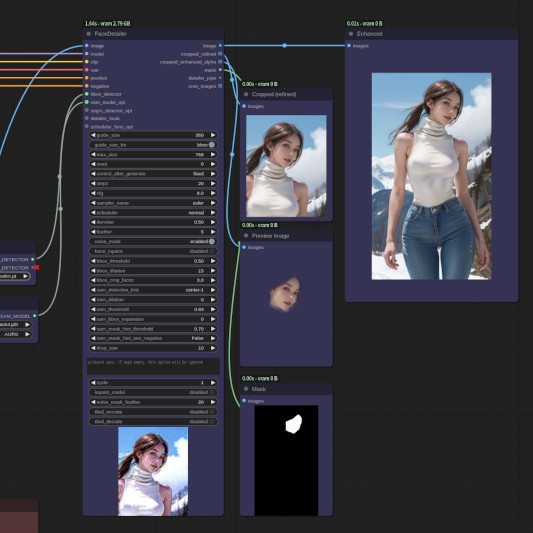Open the scheduler dropdown set to normal
The height and width of the screenshot is (533, 533).
click(153, 213)
